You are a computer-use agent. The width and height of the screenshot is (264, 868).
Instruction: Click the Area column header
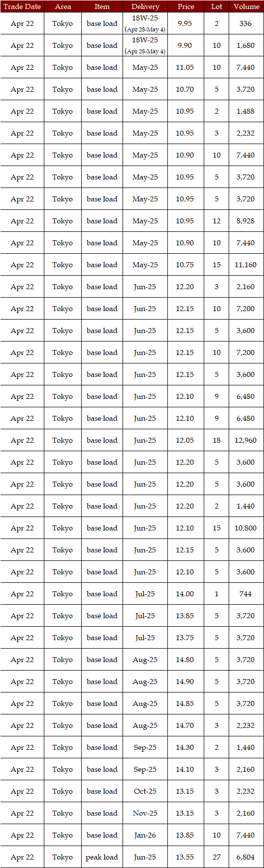tap(63, 6)
